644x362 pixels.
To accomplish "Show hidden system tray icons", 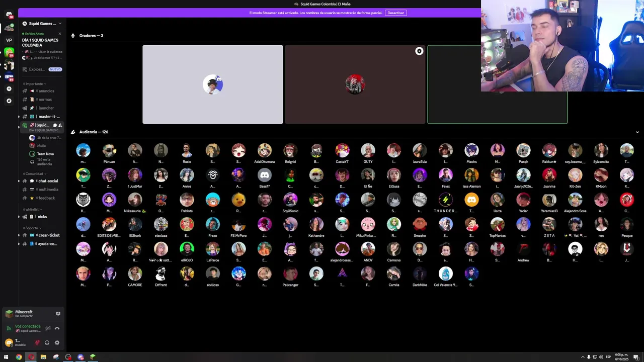I will [x=583, y=357].
